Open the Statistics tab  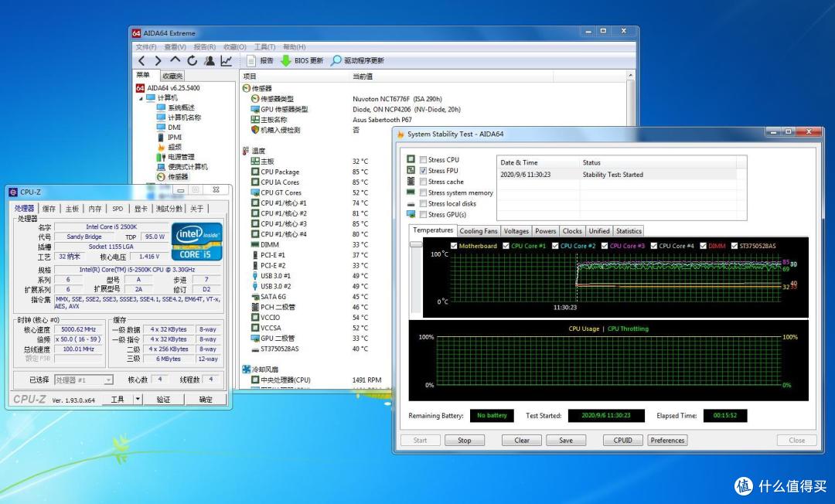(629, 231)
